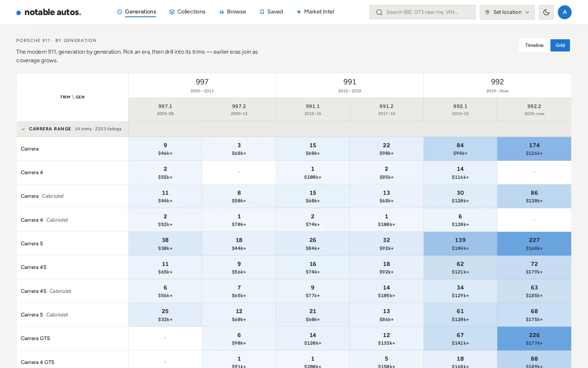Click the Carrera GTS row label
The width and height of the screenshot is (588, 368).
[36, 338]
